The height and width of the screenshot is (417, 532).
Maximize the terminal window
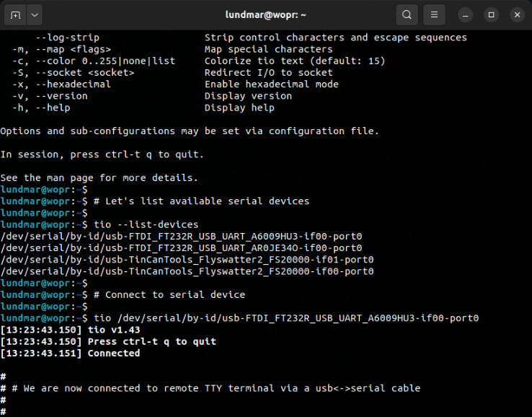tap(492, 15)
